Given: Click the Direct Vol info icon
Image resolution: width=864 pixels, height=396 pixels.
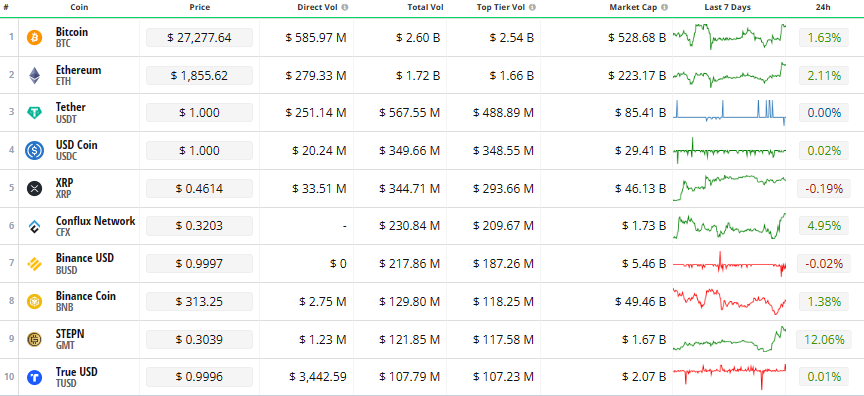Looking at the screenshot, I should pyautogui.click(x=345, y=8).
